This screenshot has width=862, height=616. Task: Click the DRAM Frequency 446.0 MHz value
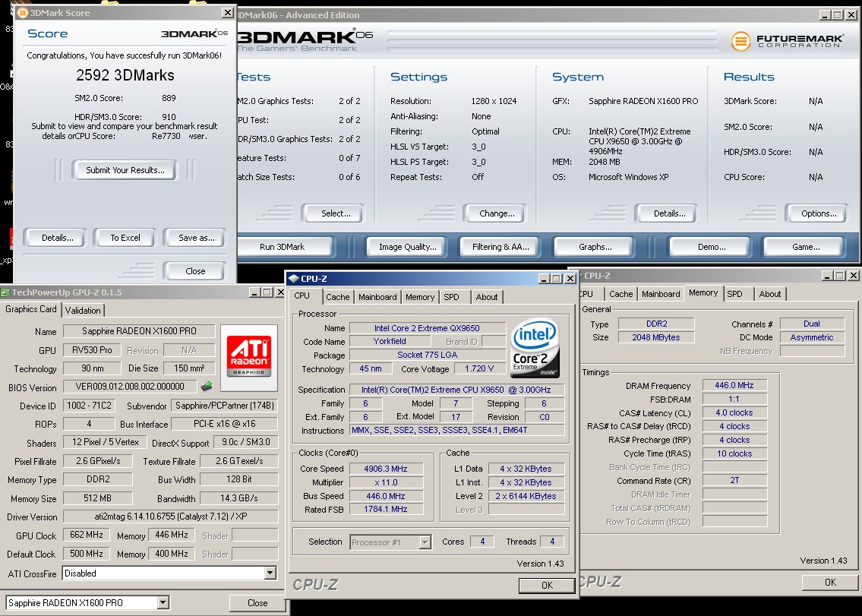click(734, 386)
